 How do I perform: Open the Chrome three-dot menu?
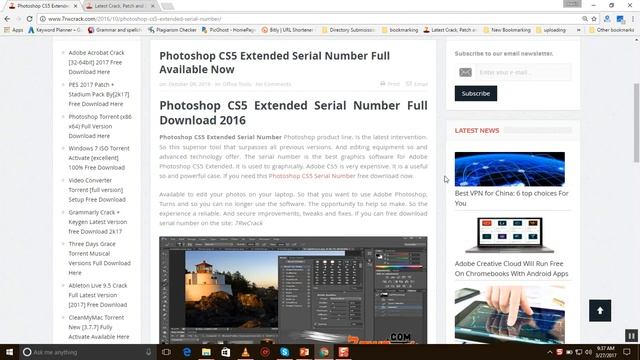(x=633, y=19)
